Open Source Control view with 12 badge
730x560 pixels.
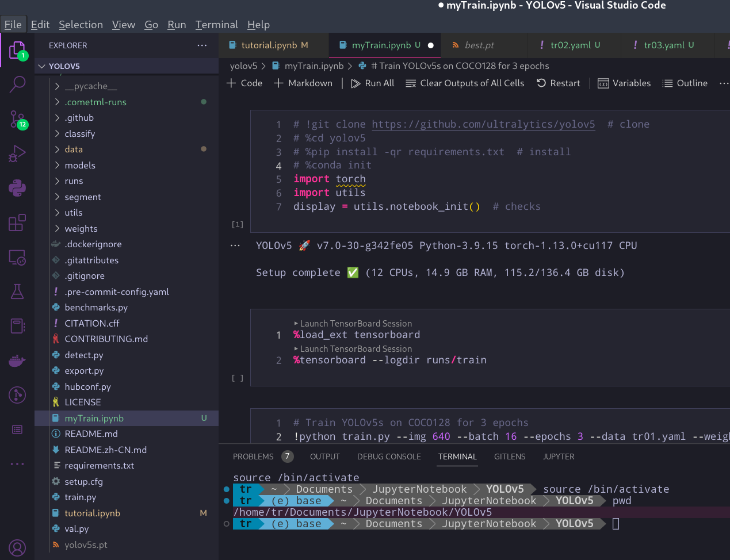click(x=18, y=120)
